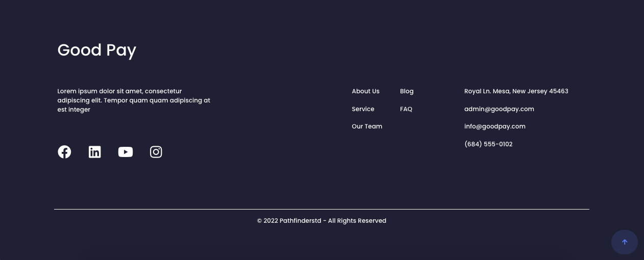Image resolution: width=644 pixels, height=260 pixels.
Task: Navigate to the Service link
Action: coord(363,109)
